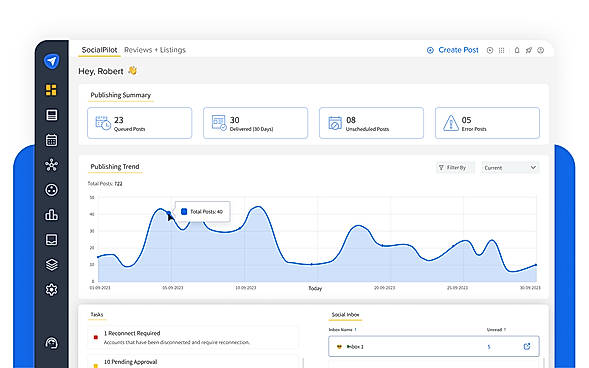Image resolution: width=589 pixels, height=368 pixels.
Task: Sort by the Inbox Name column header
Action: click(x=343, y=330)
